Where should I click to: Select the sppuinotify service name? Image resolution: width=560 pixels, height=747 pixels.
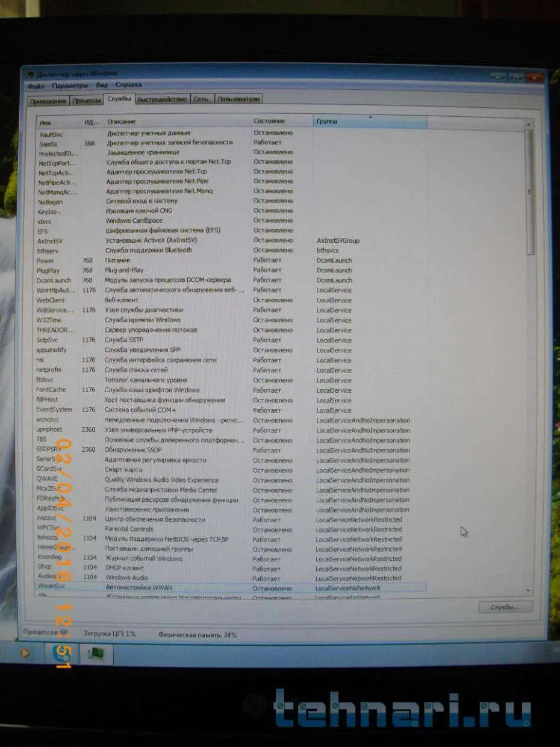52,350
